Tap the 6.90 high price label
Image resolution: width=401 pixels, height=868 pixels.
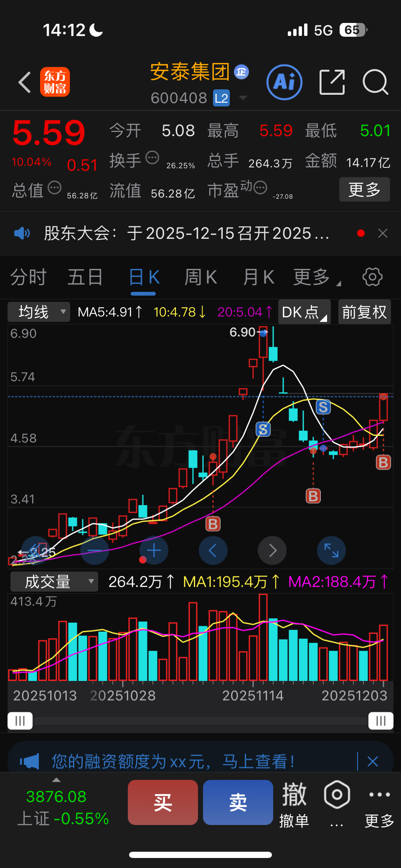pyautogui.click(x=242, y=332)
